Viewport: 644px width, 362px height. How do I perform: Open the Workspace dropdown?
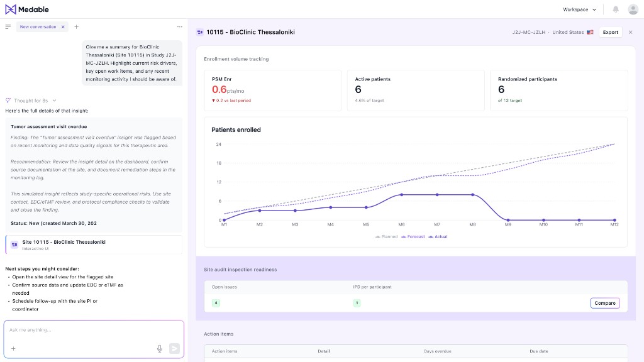579,9
